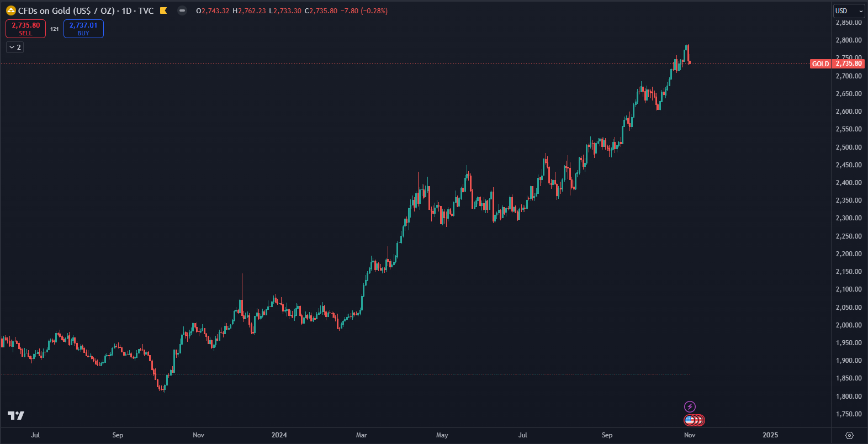This screenshot has width=868, height=444.
Task: Open the purple lightning bolt marker
Action: [690, 407]
